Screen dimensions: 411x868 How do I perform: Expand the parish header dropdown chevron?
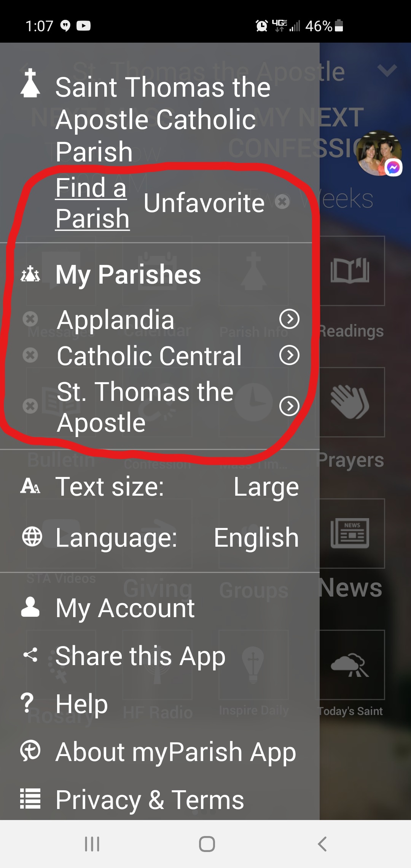coord(387,70)
